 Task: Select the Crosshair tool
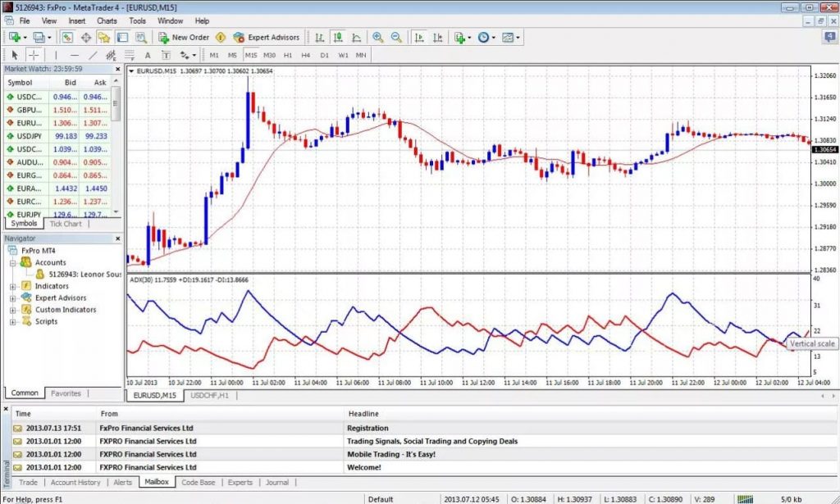(x=33, y=55)
